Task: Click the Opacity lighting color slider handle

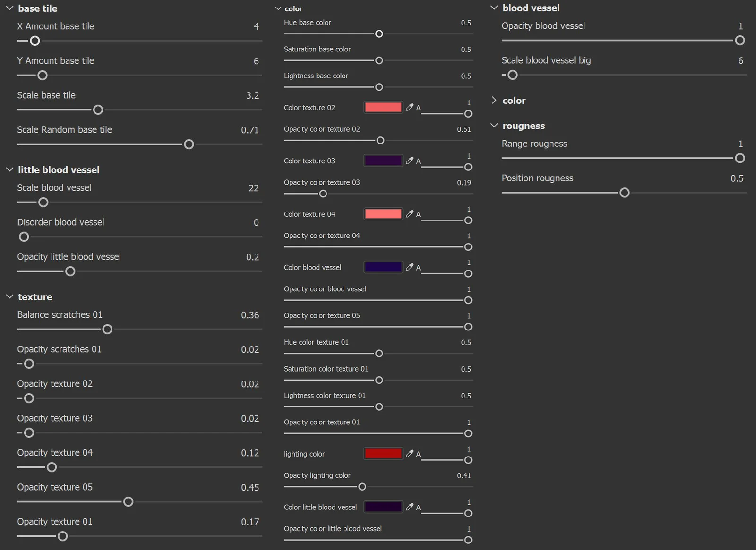Action: click(362, 487)
